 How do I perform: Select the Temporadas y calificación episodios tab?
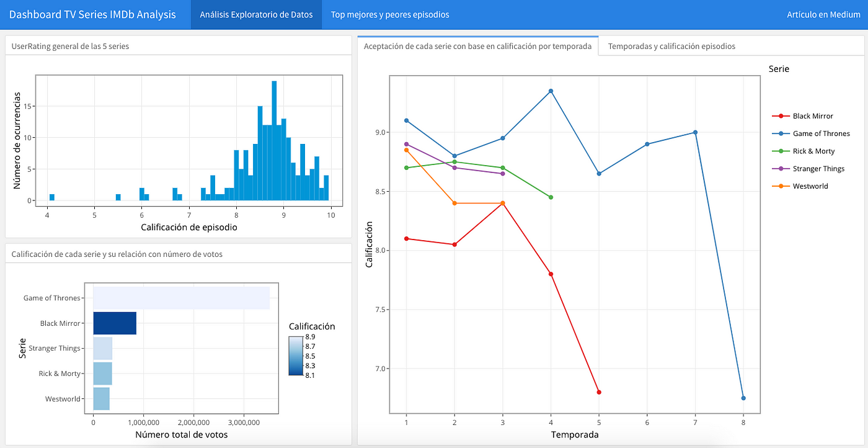pyautogui.click(x=671, y=46)
